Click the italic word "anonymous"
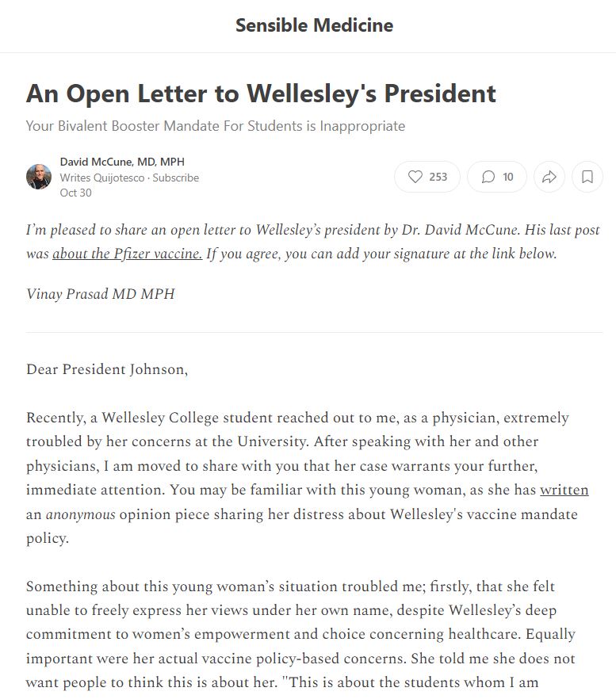The image size is (616, 699). coord(80,515)
